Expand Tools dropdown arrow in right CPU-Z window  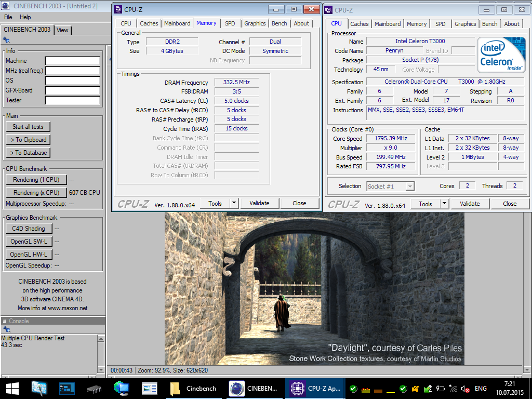point(445,204)
